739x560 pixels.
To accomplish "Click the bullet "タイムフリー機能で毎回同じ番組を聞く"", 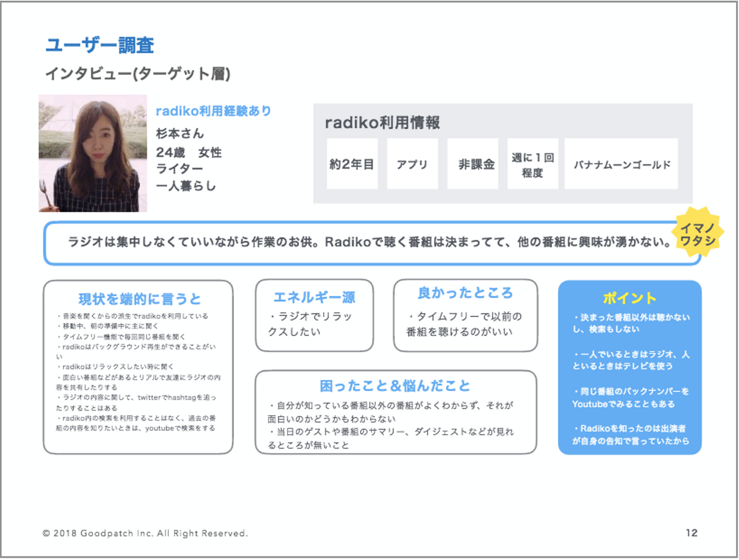I will pos(121,337).
